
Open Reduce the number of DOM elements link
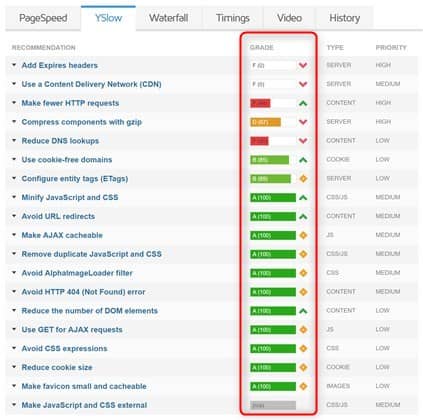coord(90,311)
